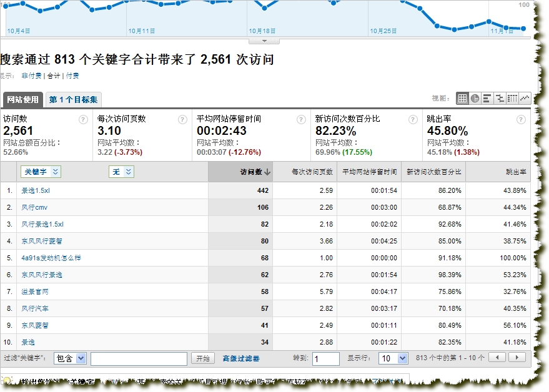Select the pie chart view icon
Image resolution: width=549 pixels, height=392 pixels.
point(475,99)
